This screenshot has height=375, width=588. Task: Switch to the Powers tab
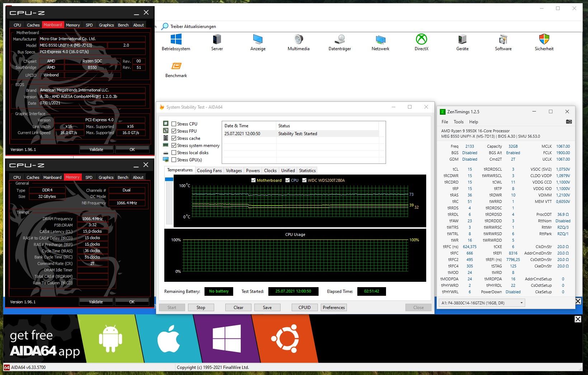click(x=253, y=171)
